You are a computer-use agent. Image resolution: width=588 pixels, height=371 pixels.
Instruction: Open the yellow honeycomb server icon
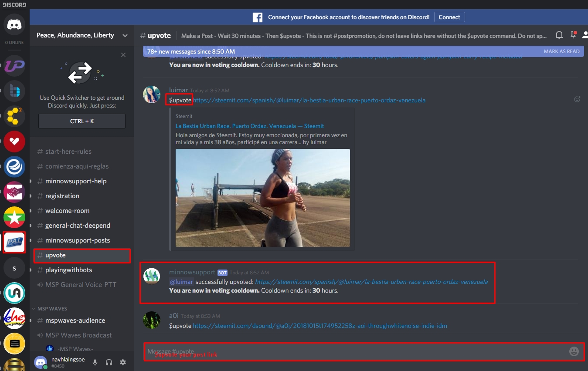[14, 116]
